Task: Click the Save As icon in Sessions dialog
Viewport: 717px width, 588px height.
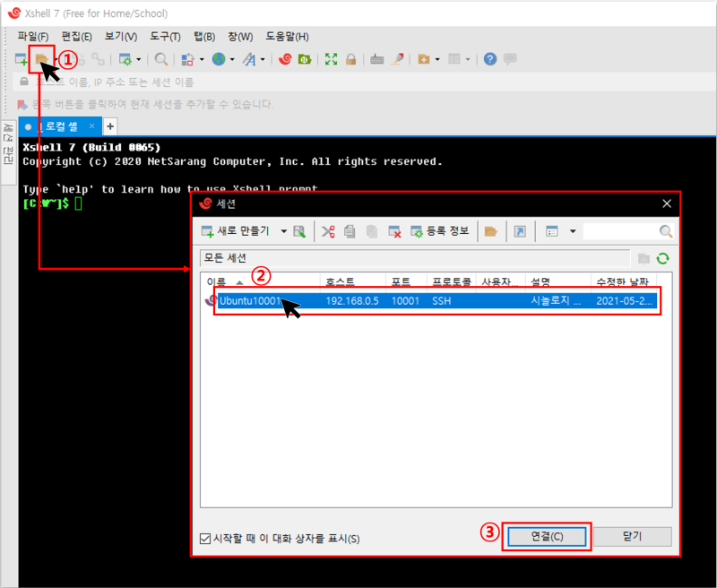Action: pos(299,231)
